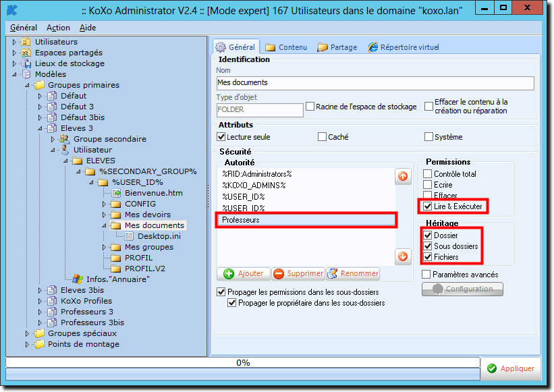Enable Contrôle total permission
Image resolution: width=554 pixels, height=392 pixels.
click(x=428, y=174)
